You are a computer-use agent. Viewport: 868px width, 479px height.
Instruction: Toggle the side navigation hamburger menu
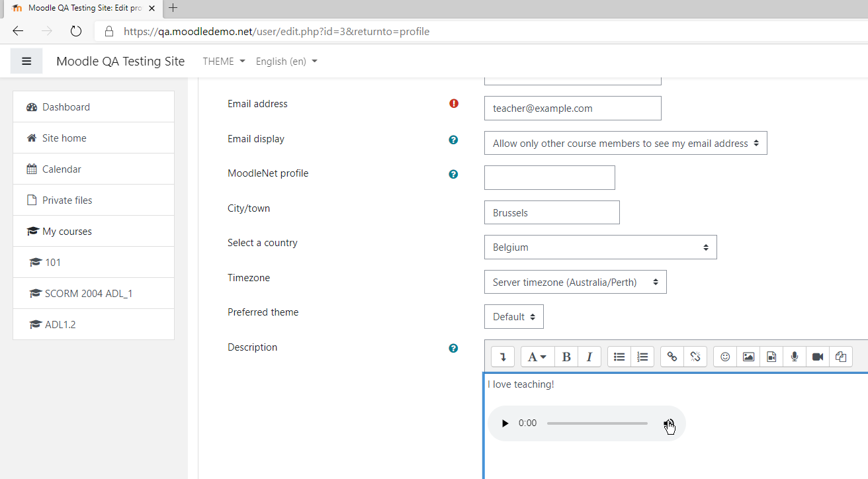(26, 61)
